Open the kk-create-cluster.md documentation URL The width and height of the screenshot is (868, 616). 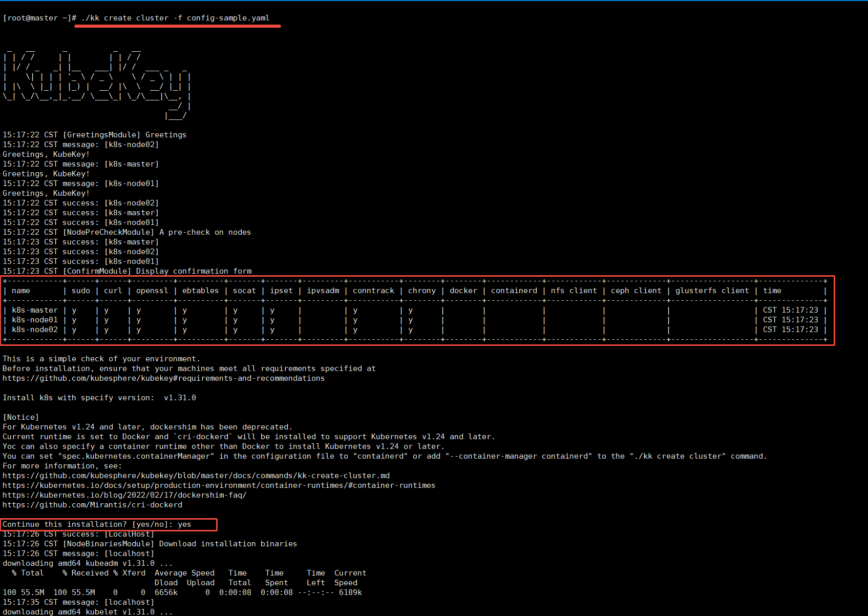196,476
